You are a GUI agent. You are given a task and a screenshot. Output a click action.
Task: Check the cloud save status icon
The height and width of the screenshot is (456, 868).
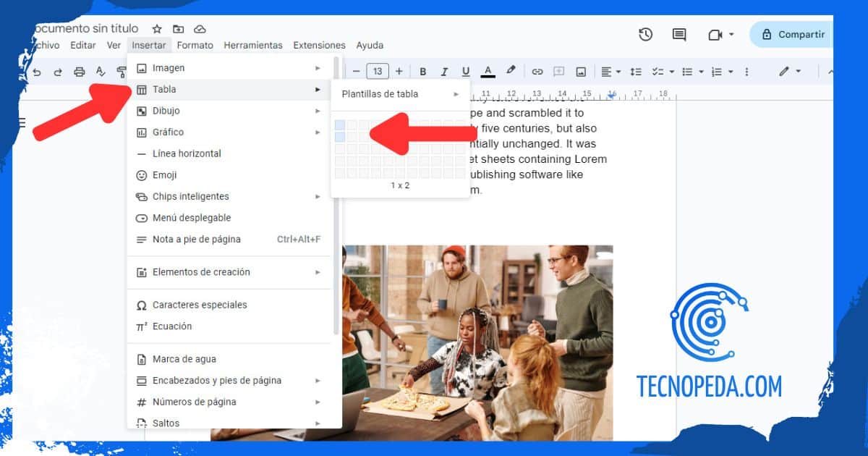200,29
